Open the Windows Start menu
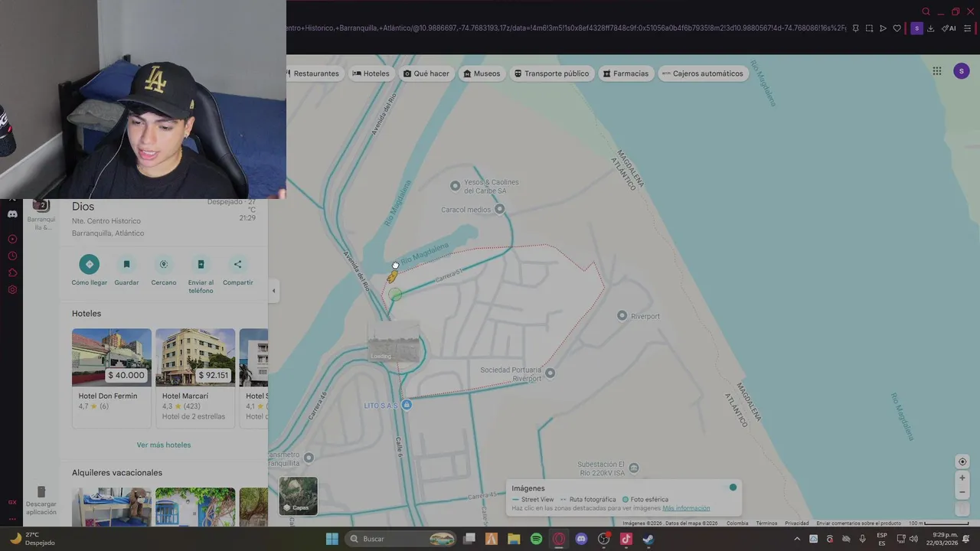 332,539
